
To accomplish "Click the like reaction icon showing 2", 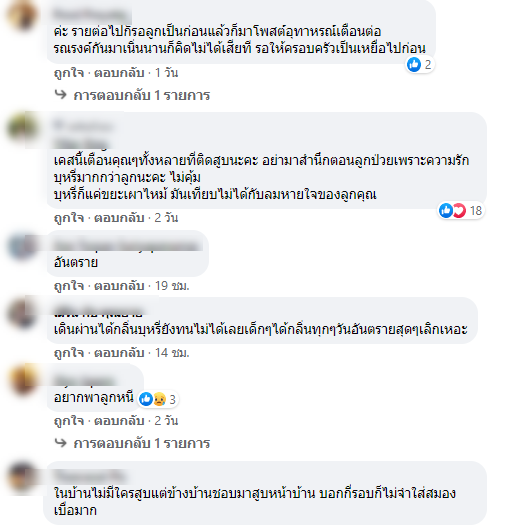I will point(414,64).
